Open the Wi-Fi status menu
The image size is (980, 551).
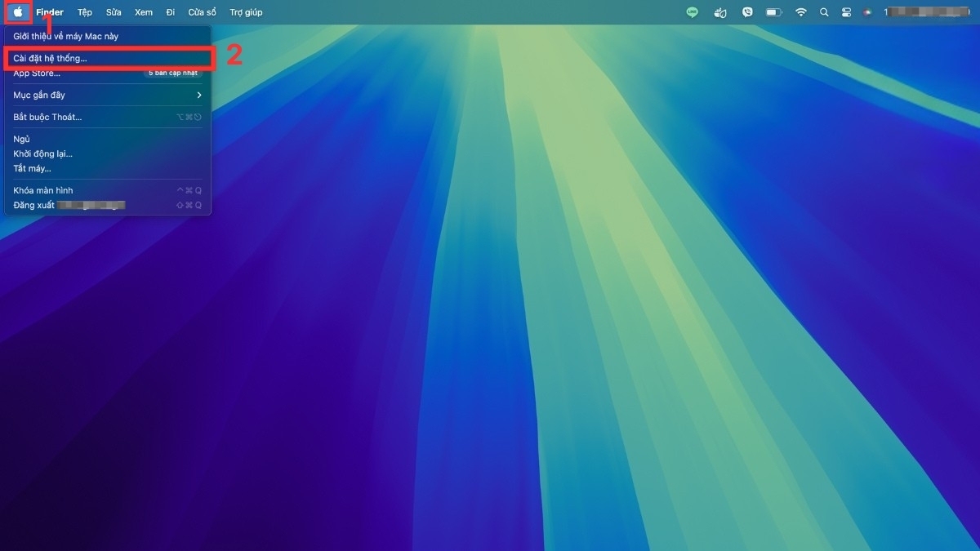801,12
